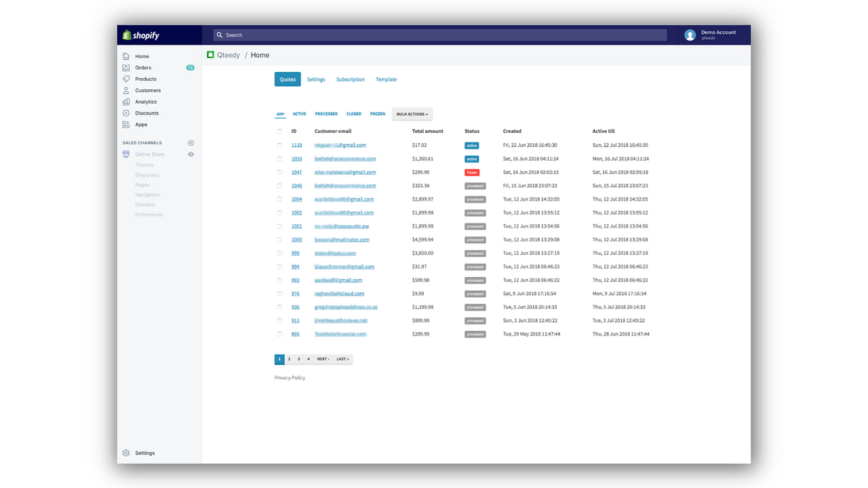Jump to Last page of quotes
Screen dimensions: 868x488
pos(342,359)
